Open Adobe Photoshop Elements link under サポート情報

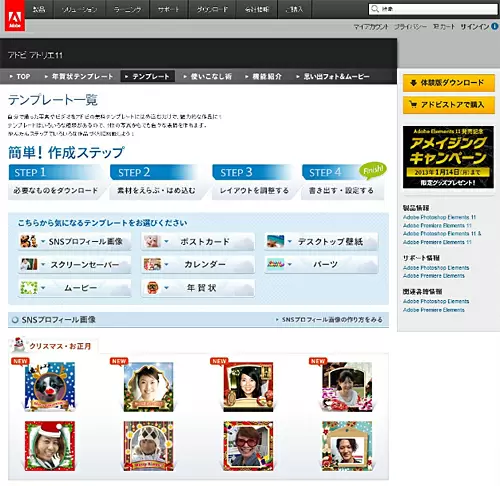point(436,268)
